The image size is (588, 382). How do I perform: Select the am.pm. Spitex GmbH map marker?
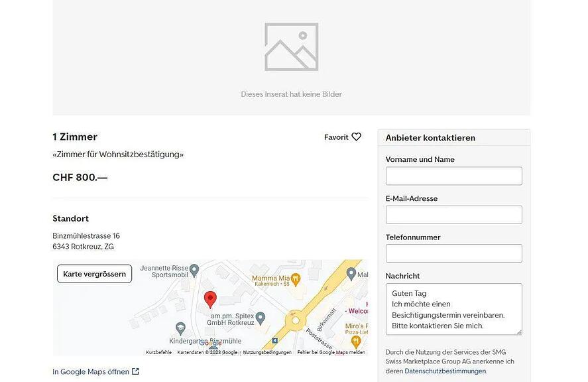point(260,318)
